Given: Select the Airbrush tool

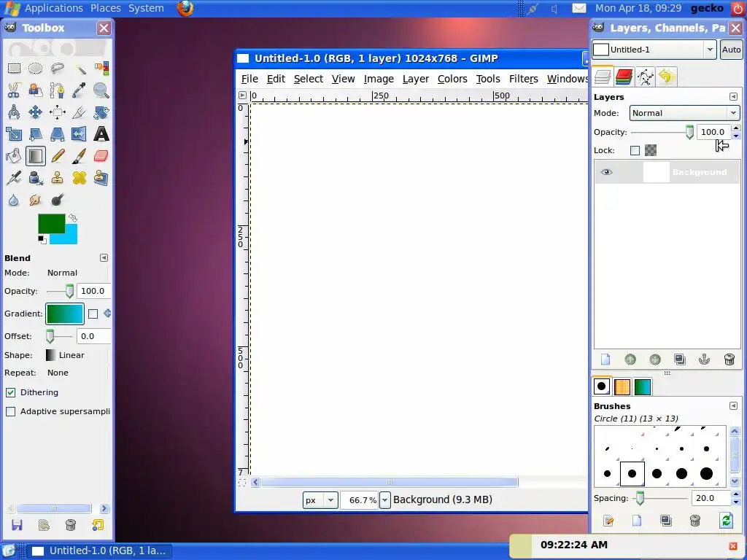Looking at the screenshot, I should [x=14, y=178].
